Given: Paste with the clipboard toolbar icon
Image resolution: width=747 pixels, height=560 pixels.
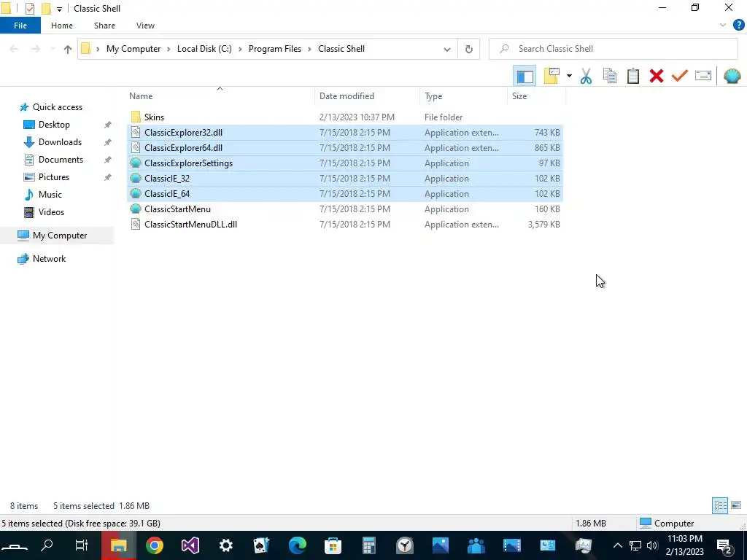Looking at the screenshot, I should [632, 76].
